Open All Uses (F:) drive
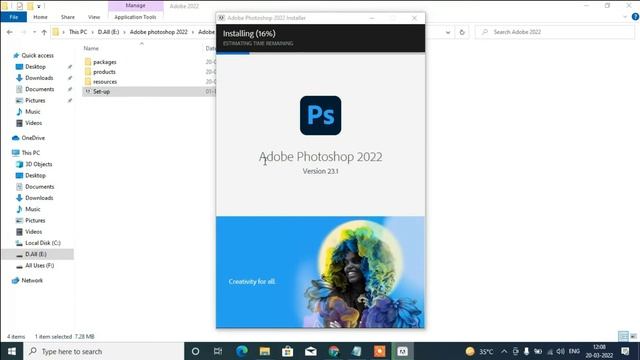 coord(39,266)
